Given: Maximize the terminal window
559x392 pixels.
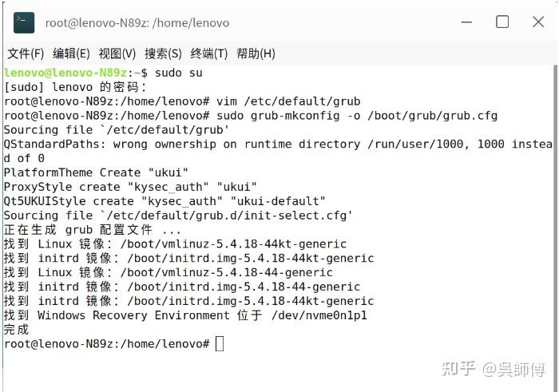Looking at the screenshot, I should [x=502, y=22].
